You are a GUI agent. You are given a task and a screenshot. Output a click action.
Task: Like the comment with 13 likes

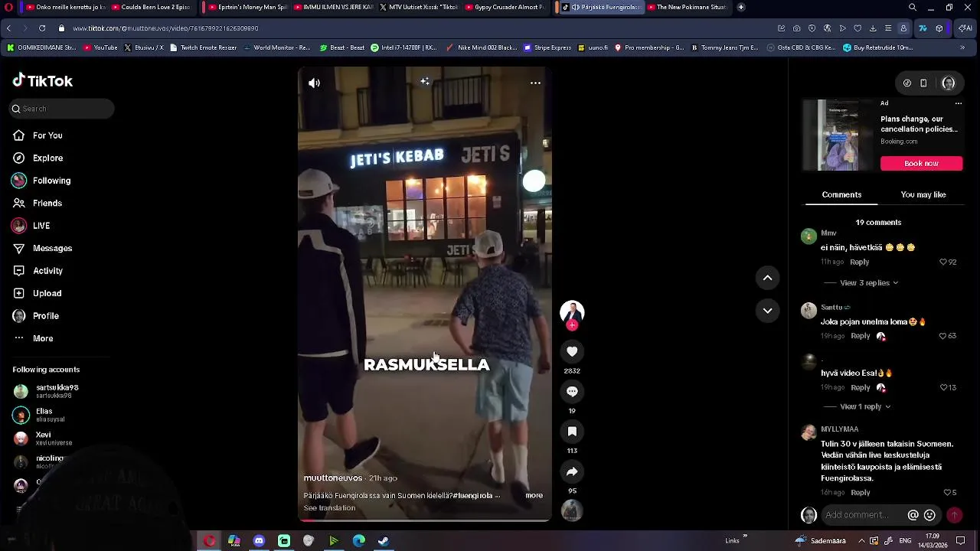point(943,388)
